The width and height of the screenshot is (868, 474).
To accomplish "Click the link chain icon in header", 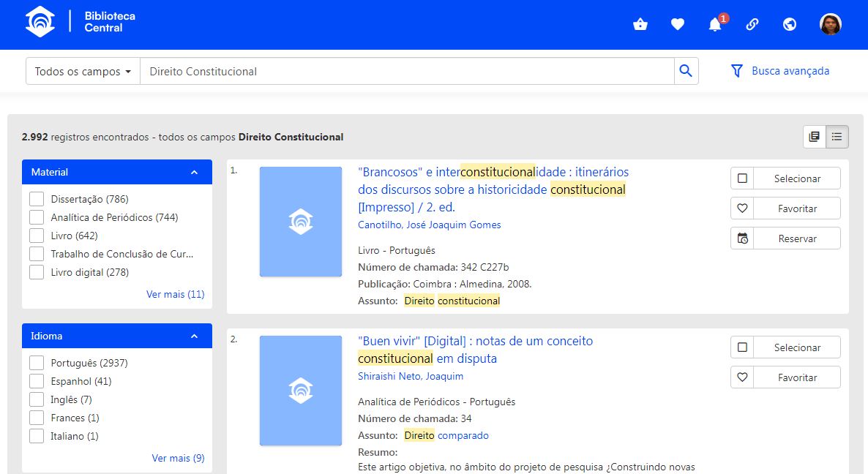I will pyautogui.click(x=752, y=24).
